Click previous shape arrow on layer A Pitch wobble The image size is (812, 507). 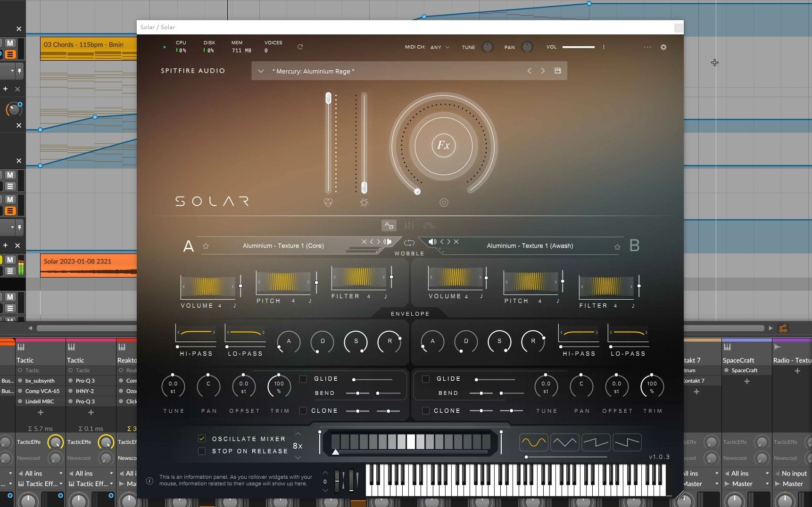[x=259, y=282]
